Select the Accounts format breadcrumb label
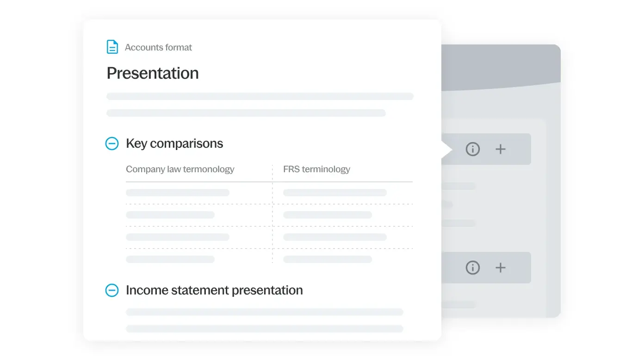Viewport: 644px width, 363px height. point(158,47)
